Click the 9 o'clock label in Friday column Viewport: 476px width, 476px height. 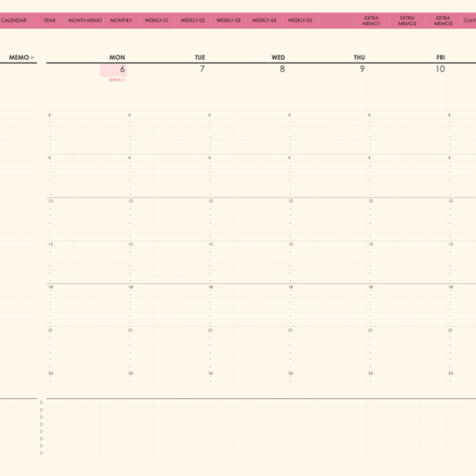click(x=370, y=158)
